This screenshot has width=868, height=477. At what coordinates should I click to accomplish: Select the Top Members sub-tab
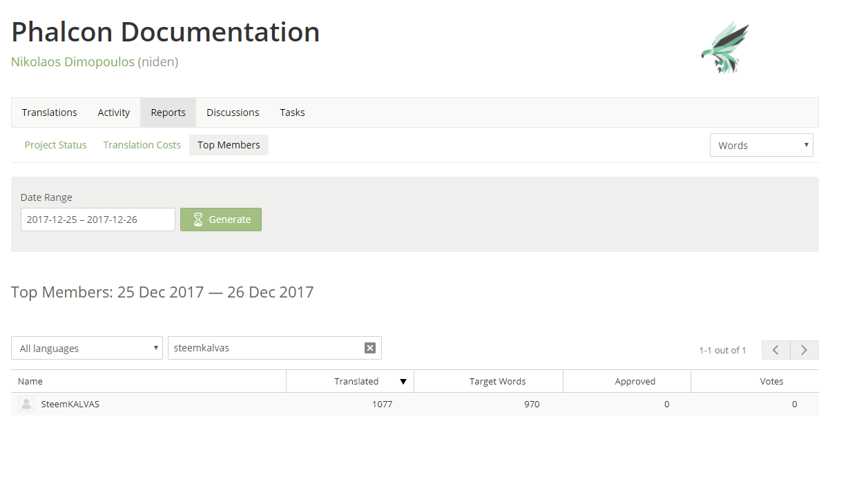229,145
